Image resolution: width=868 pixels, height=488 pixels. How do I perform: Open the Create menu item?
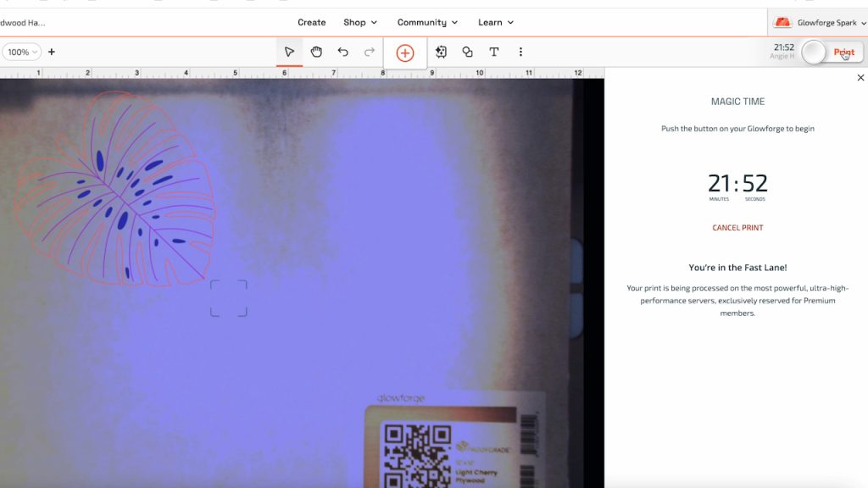(x=312, y=22)
